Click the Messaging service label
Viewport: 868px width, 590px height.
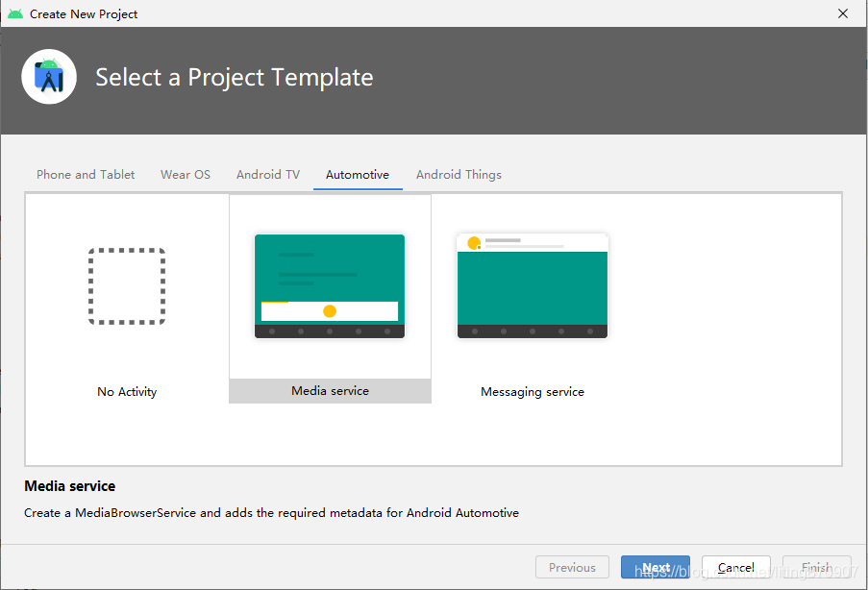532,392
